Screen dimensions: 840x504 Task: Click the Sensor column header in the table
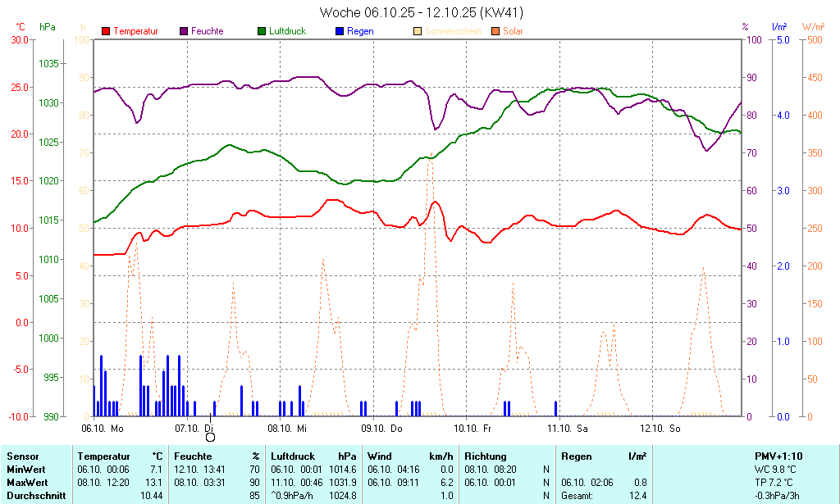[x=22, y=456]
